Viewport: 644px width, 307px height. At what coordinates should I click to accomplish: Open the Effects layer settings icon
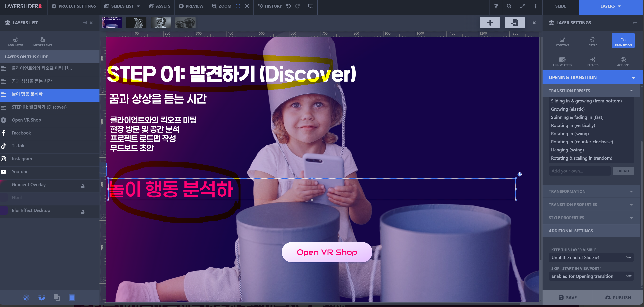point(593,60)
